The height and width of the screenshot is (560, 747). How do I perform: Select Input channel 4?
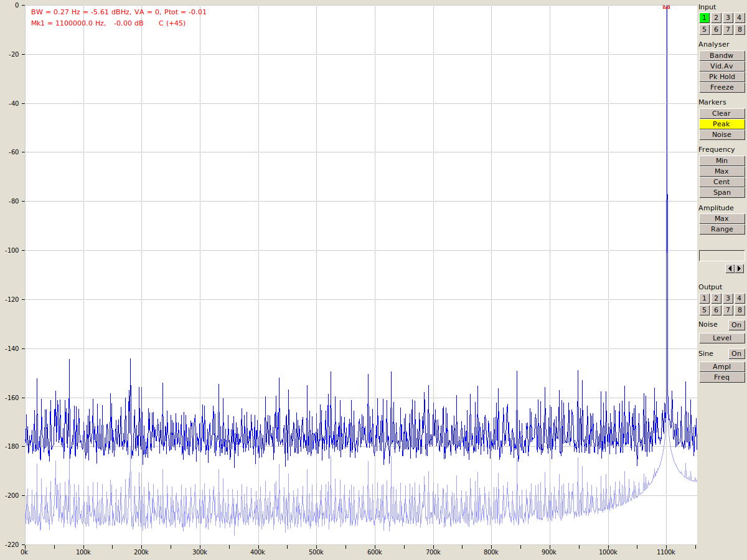(740, 18)
